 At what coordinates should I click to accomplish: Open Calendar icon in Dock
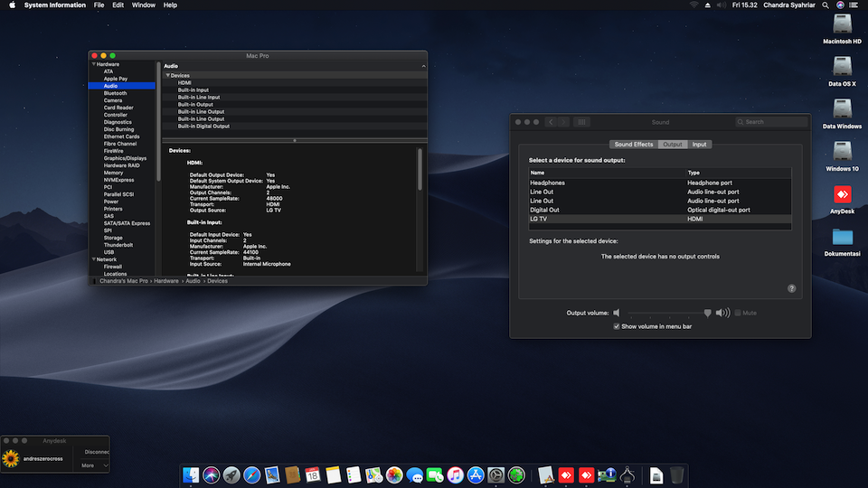pyautogui.click(x=313, y=474)
